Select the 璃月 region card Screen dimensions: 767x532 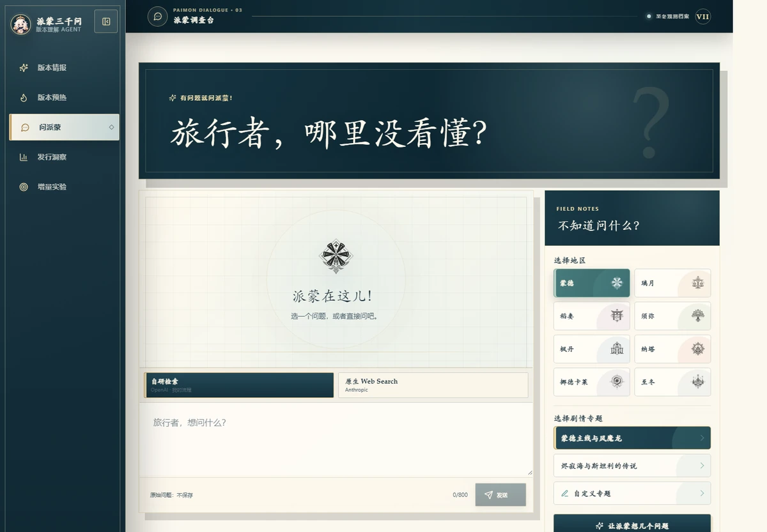pyautogui.click(x=672, y=283)
